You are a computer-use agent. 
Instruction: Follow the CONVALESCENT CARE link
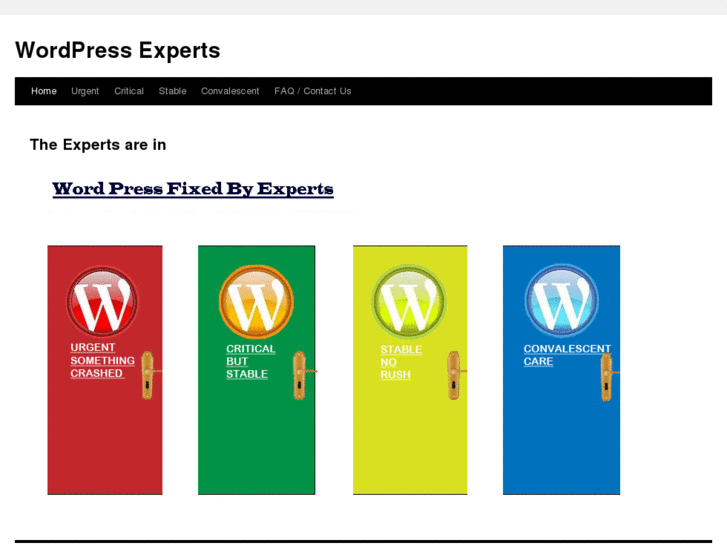pos(567,355)
